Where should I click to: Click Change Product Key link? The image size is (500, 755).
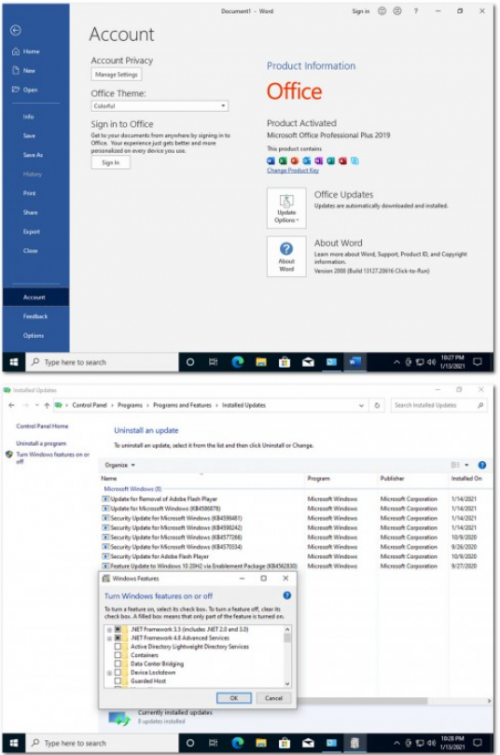tap(293, 170)
